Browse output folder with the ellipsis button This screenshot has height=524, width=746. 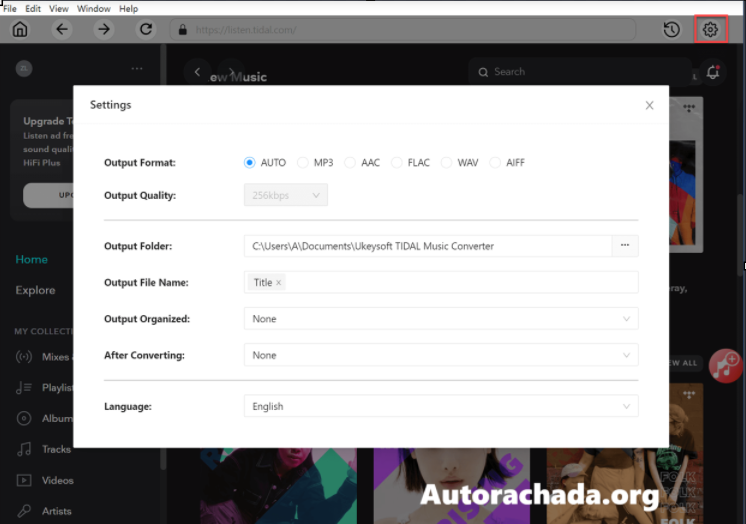(625, 245)
